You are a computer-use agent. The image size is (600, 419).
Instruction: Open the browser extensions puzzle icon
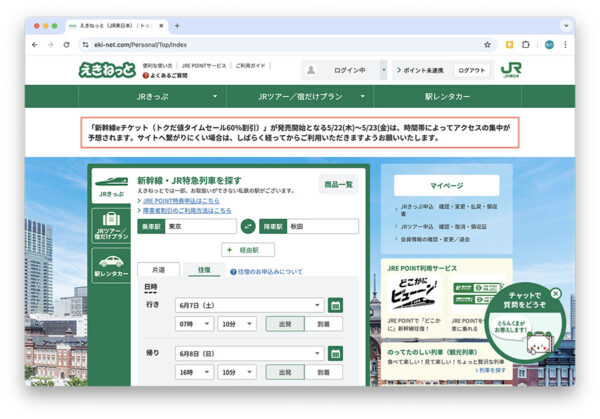coord(526,45)
